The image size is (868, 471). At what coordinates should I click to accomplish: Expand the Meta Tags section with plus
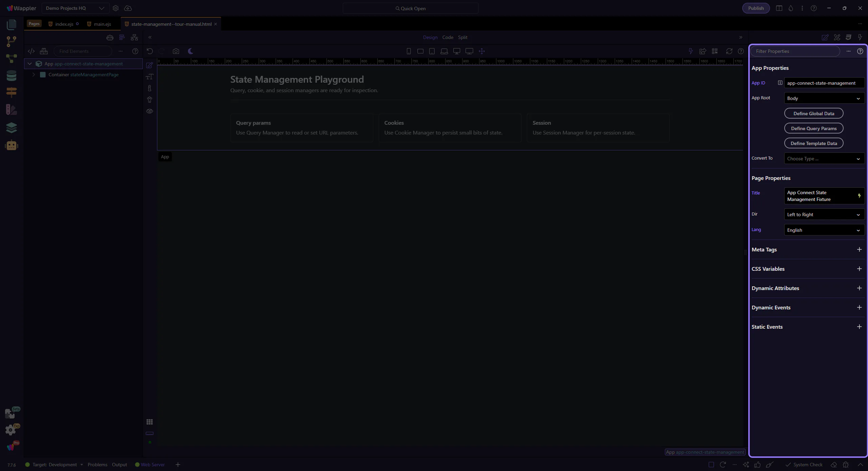pyautogui.click(x=859, y=250)
